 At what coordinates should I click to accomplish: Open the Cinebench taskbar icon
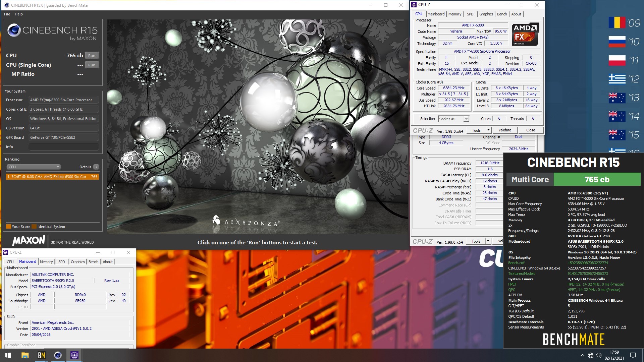point(58,355)
